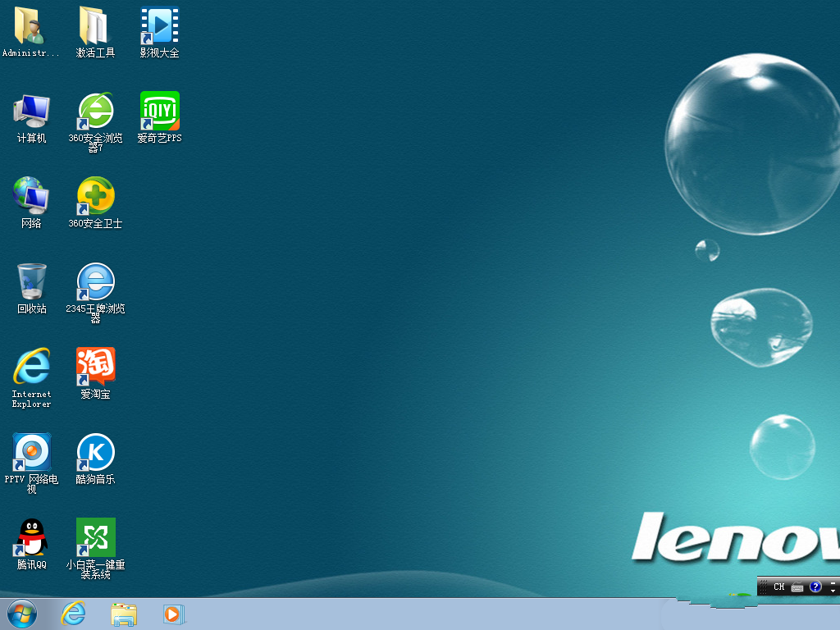Launch Windows Media Player from taskbar
The height and width of the screenshot is (630, 840).
point(174,614)
